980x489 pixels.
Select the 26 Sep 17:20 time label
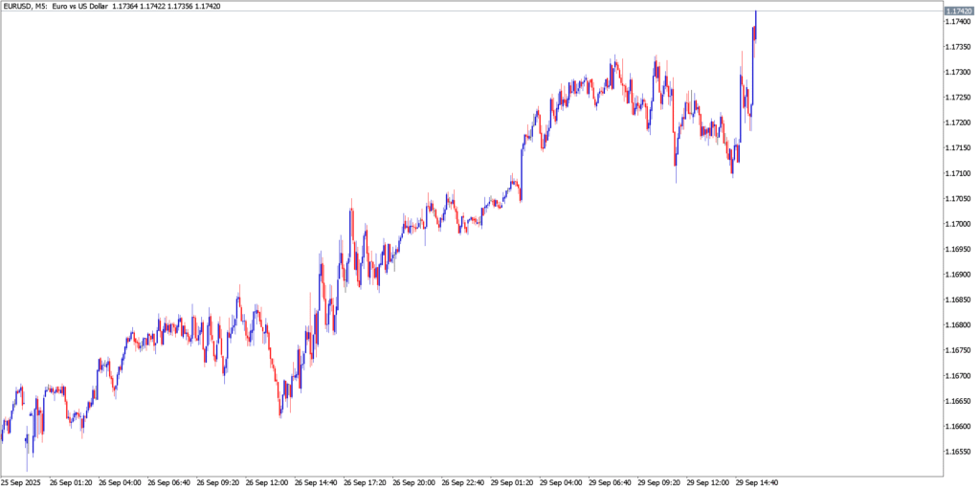[365, 482]
